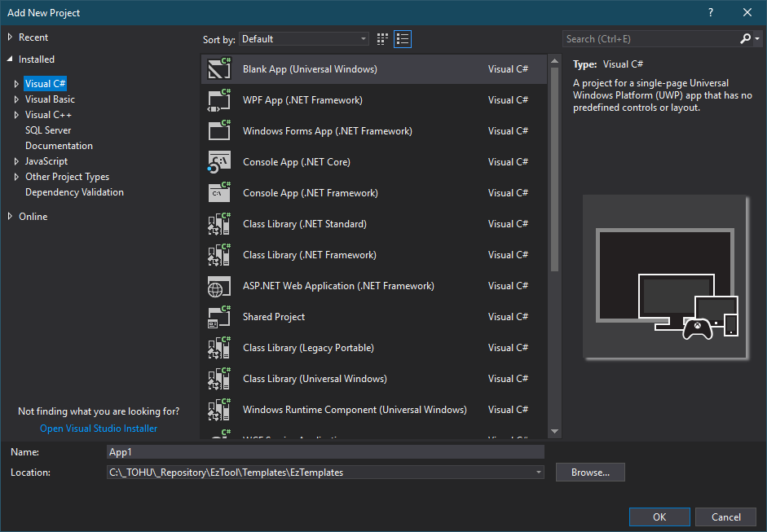Click the search magnifier icon
This screenshot has width=767, height=532.
[745, 39]
